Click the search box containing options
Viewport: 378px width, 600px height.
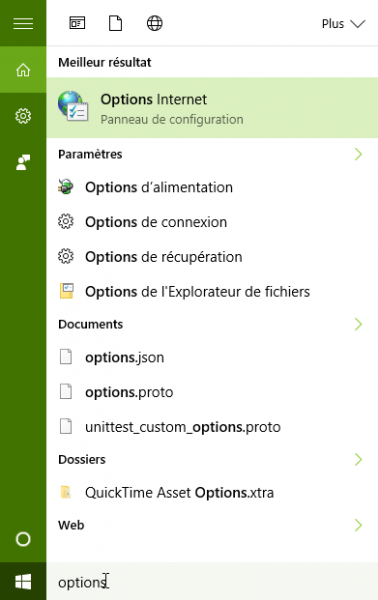(x=212, y=582)
